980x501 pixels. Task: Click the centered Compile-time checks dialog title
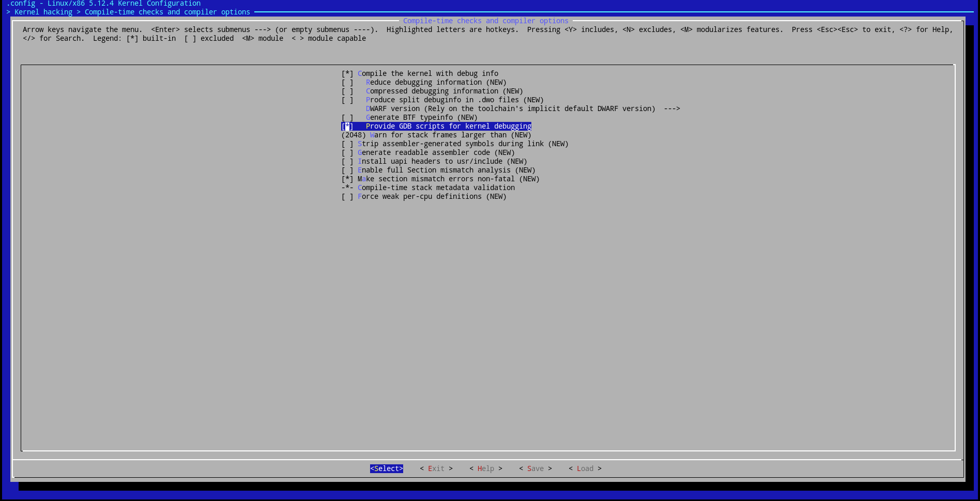486,21
